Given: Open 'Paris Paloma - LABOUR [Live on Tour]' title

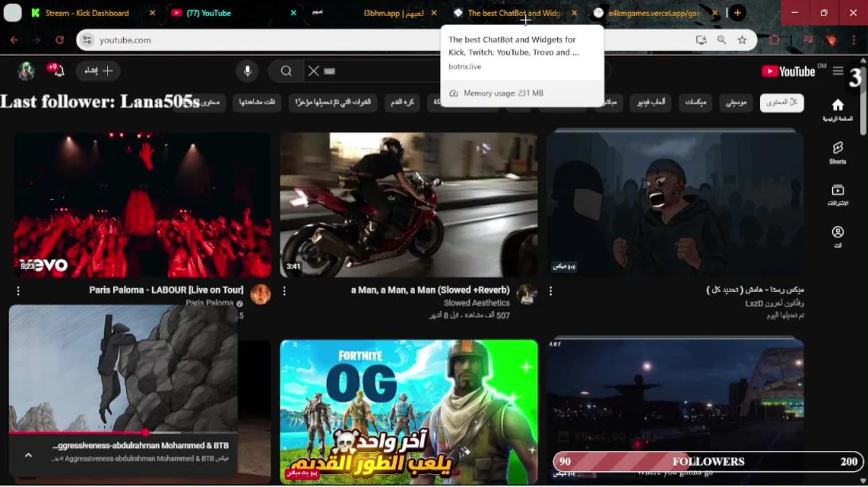Looking at the screenshot, I should [166, 289].
